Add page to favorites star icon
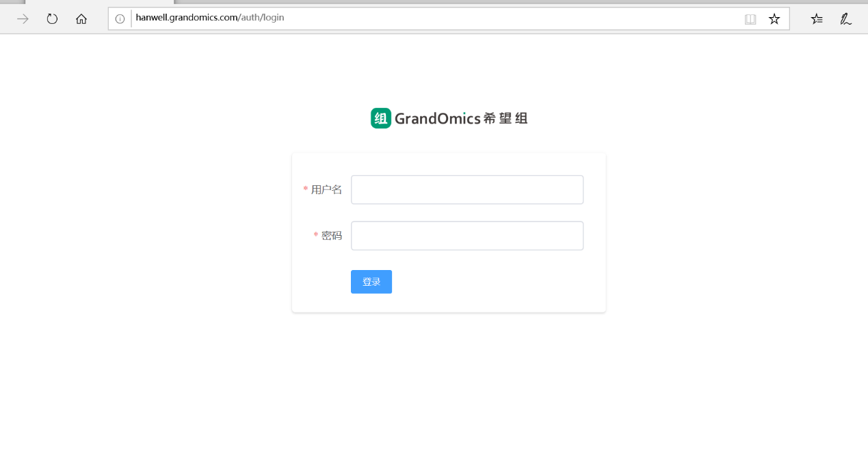The height and width of the screenshot is (471, 868). point(774,19)
